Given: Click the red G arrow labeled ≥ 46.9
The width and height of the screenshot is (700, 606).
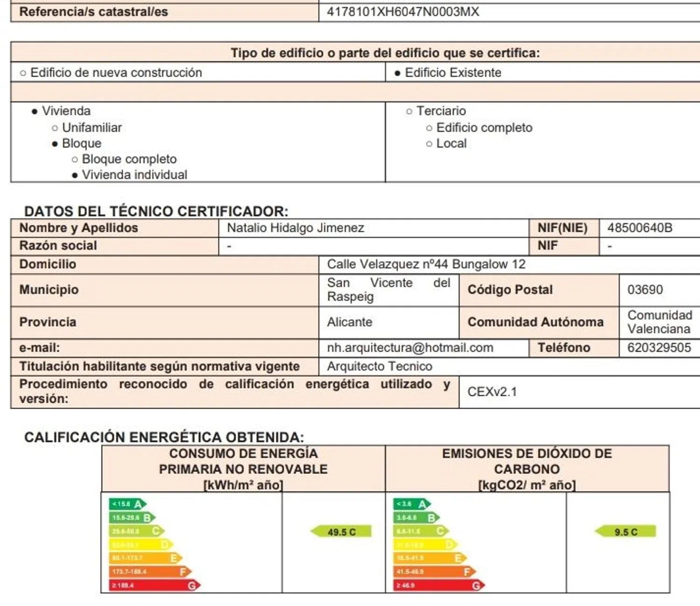Looking at the screenshot, I should coord(439,585).
